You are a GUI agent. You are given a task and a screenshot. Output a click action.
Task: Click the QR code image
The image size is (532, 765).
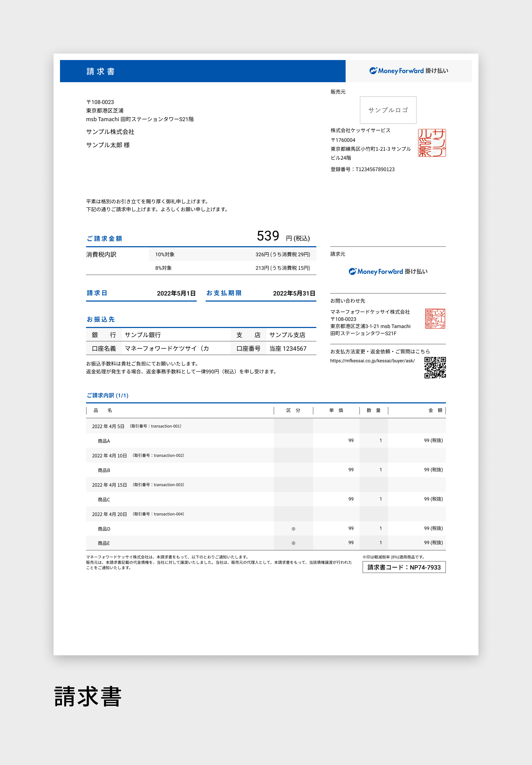click(435, 367)
